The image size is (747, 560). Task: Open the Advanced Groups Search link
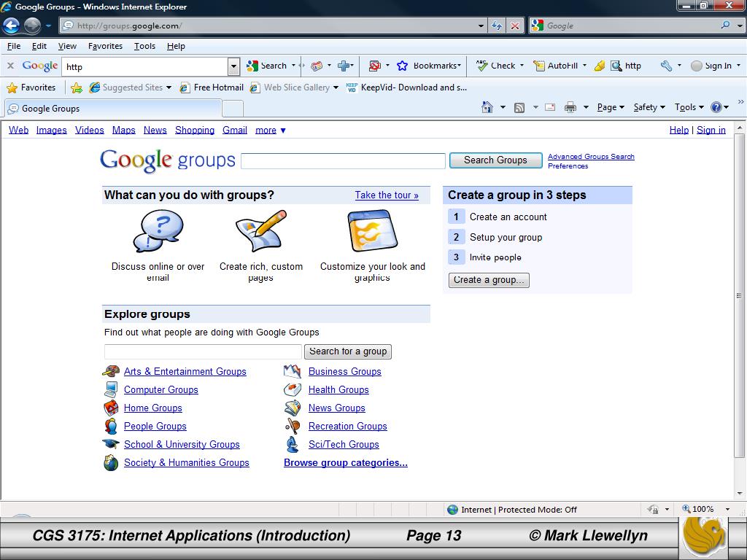click(591, 156)
